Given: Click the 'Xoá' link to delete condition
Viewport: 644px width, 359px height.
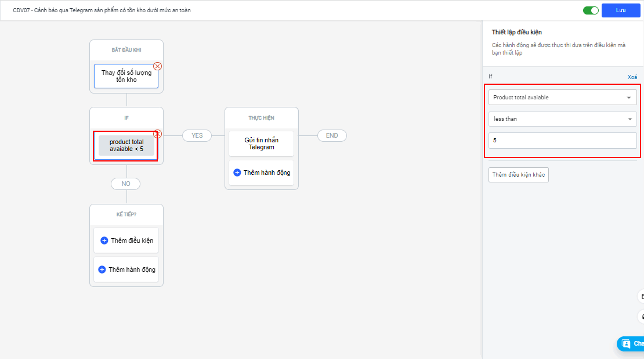Looking at the screenshot, I should pyautogui.click(x=632, y=77).
